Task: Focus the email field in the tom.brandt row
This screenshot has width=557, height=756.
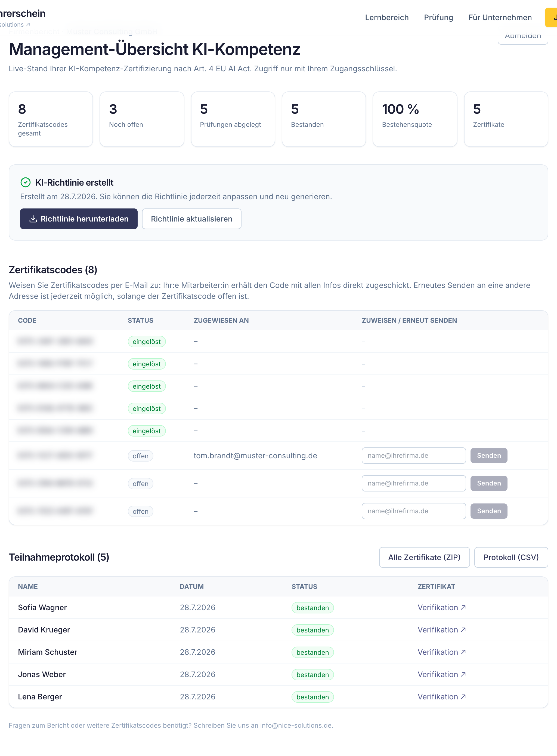Action: pos(414,455)
